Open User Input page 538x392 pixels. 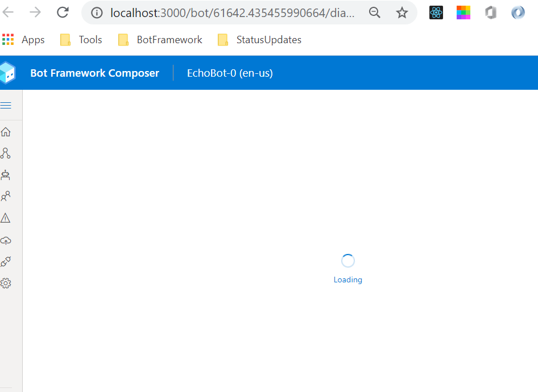6,196
